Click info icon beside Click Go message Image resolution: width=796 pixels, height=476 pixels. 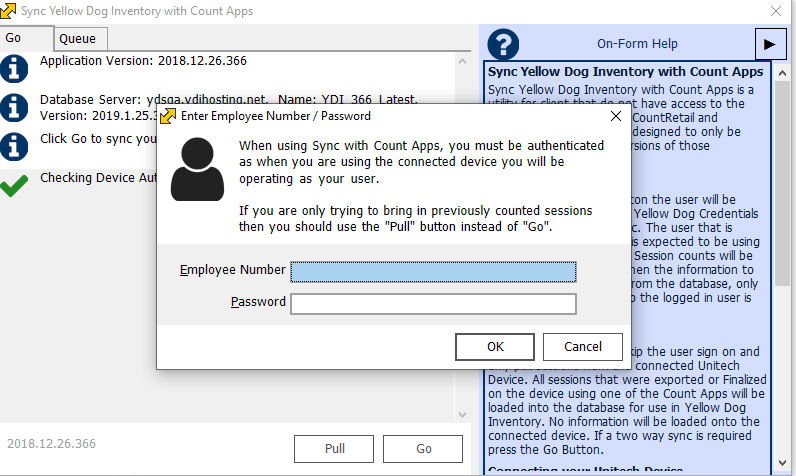coord(14,145)
